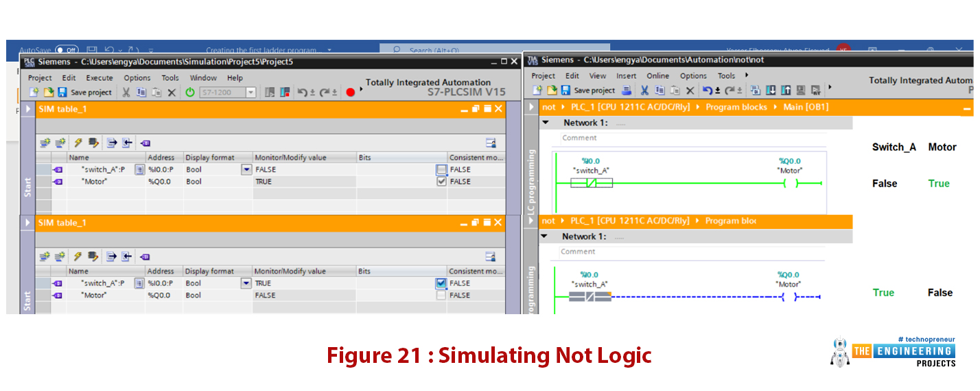Click import arrow icon in lower SIM table toolbar
Image resolution: width=980 pixels, height=391 pixels.
point(128,257)
